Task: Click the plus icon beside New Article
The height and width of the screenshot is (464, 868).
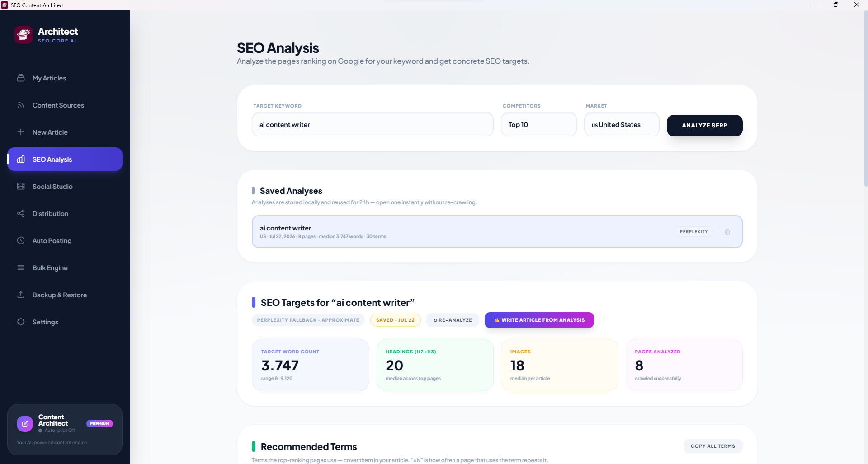Action: pyautogui.click(x=21, y=132)
